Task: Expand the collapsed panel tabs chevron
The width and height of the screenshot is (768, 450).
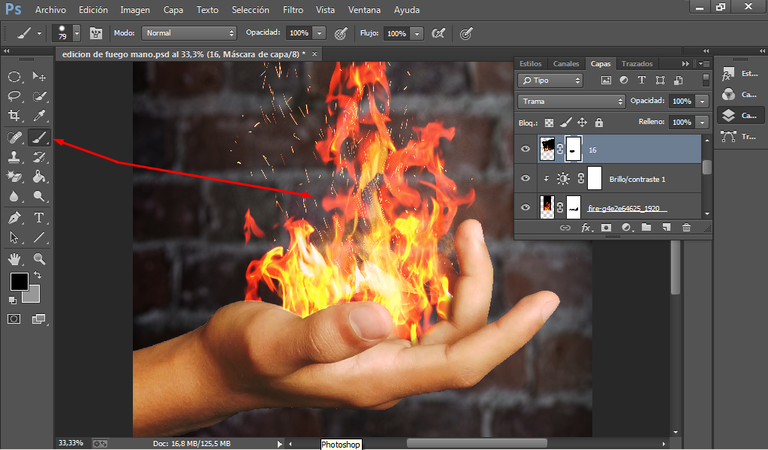Action: pos(685,64)
